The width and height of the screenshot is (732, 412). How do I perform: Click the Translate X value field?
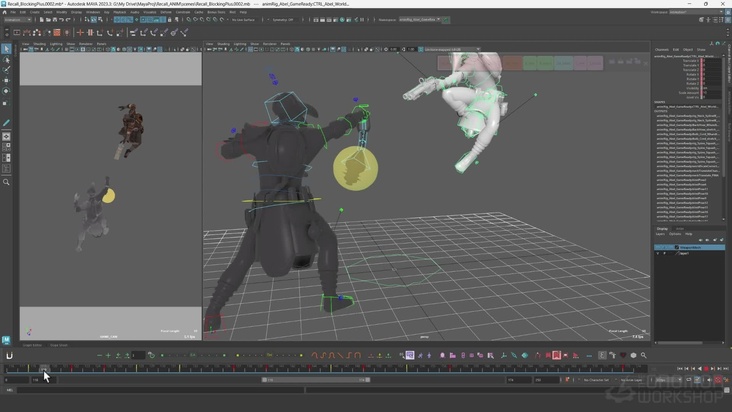(x=707, y=60)
